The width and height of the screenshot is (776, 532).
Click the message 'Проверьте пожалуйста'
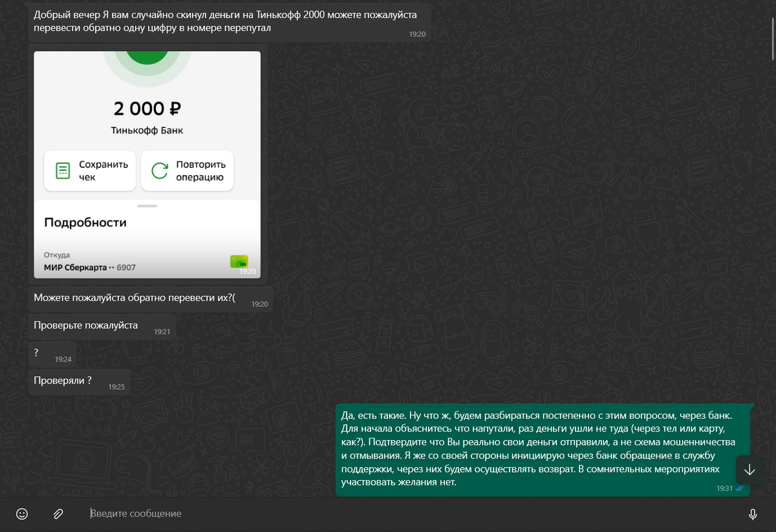pos(102,327)
